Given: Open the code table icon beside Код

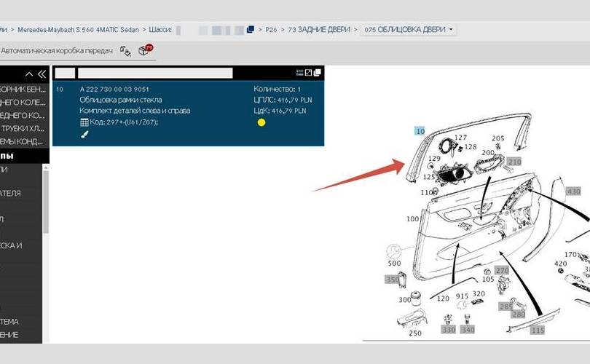Looking at the screenshot, I should pos(84,122).
